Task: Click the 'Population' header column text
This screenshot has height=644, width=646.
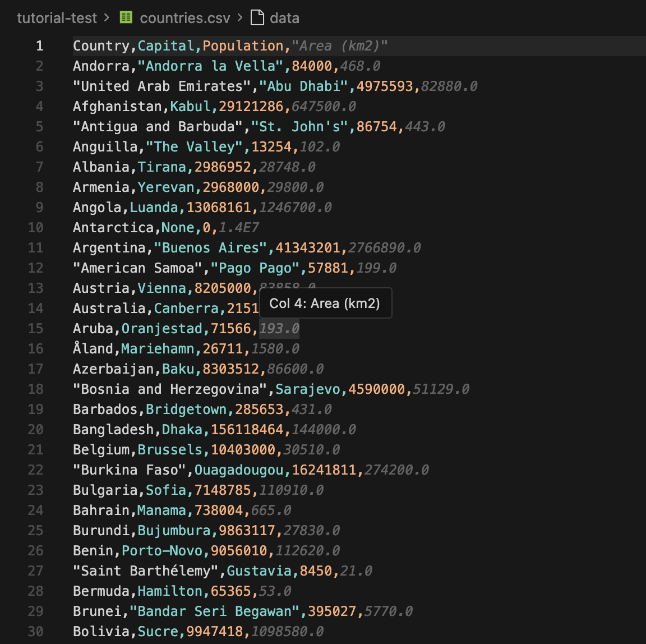Action: [x=243, y=46]
